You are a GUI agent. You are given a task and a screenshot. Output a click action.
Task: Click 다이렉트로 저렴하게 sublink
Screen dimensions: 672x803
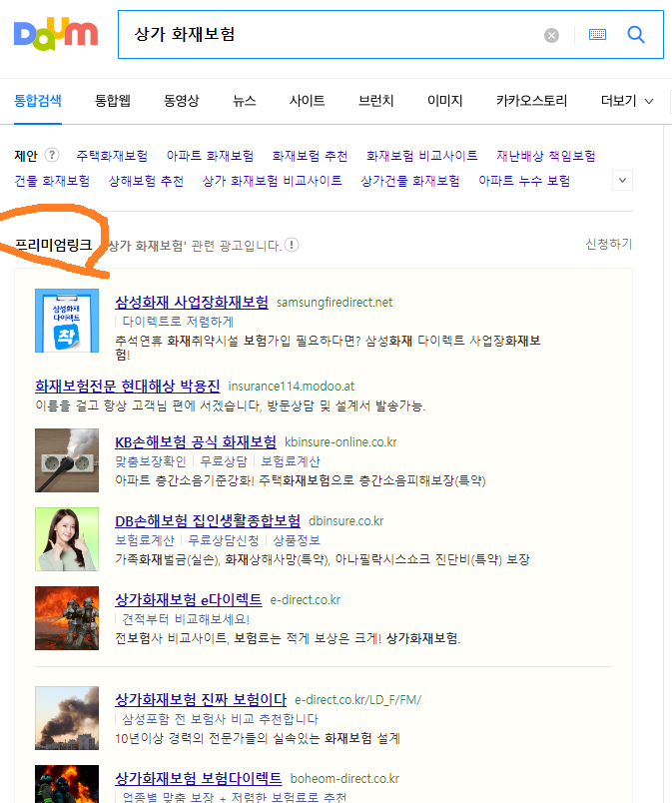click(x=178, y=322)
